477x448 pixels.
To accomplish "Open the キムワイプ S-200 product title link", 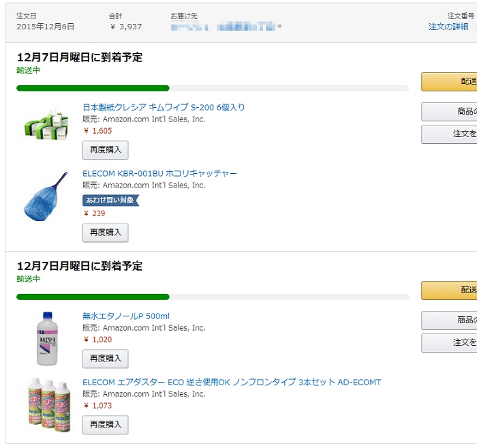I will point(164,107).
